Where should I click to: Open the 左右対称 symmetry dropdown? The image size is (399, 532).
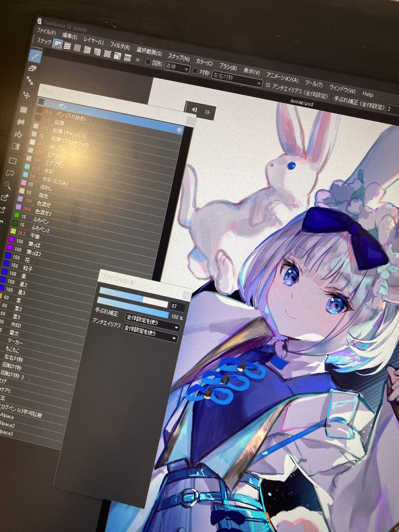237,79
